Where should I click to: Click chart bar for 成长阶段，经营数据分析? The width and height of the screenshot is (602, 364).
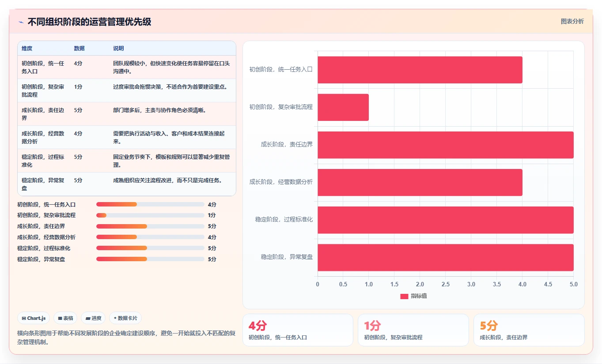coord(420,182)
